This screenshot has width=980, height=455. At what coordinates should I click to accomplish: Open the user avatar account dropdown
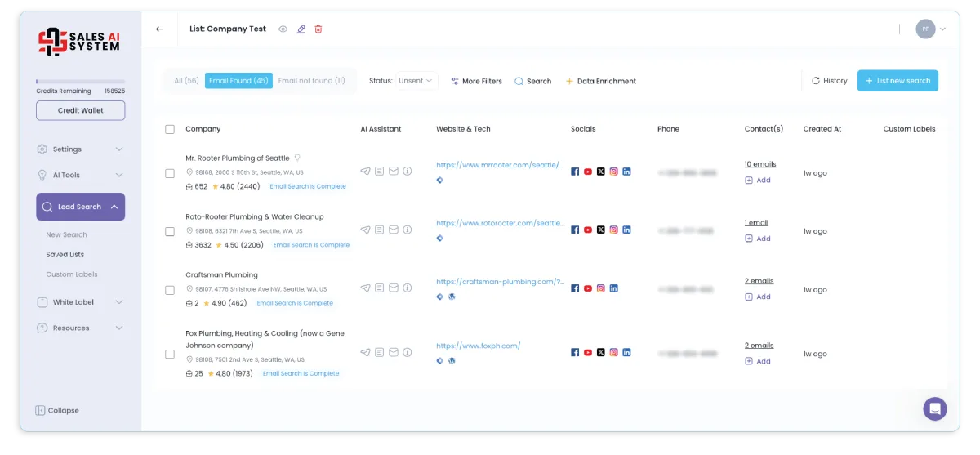tap(931, 29)
